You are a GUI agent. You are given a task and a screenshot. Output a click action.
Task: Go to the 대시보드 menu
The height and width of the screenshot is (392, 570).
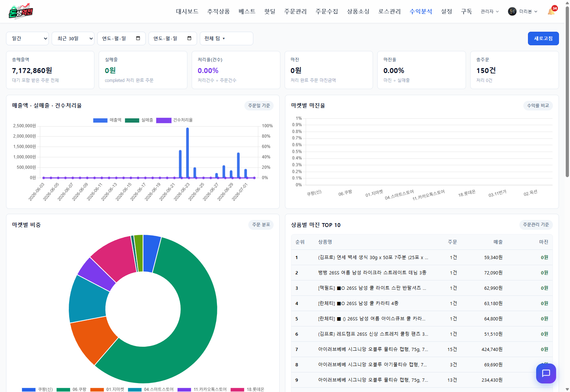pyautogui.click(x=187, y=11)
